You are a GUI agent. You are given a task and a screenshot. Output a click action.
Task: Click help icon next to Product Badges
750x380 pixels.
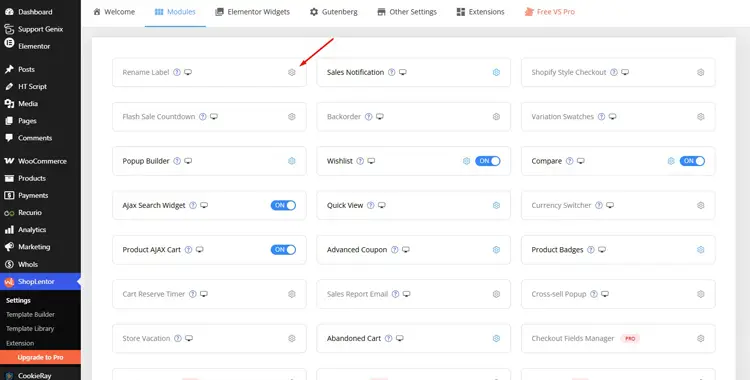pyautogui.click(x=591, y=250)
